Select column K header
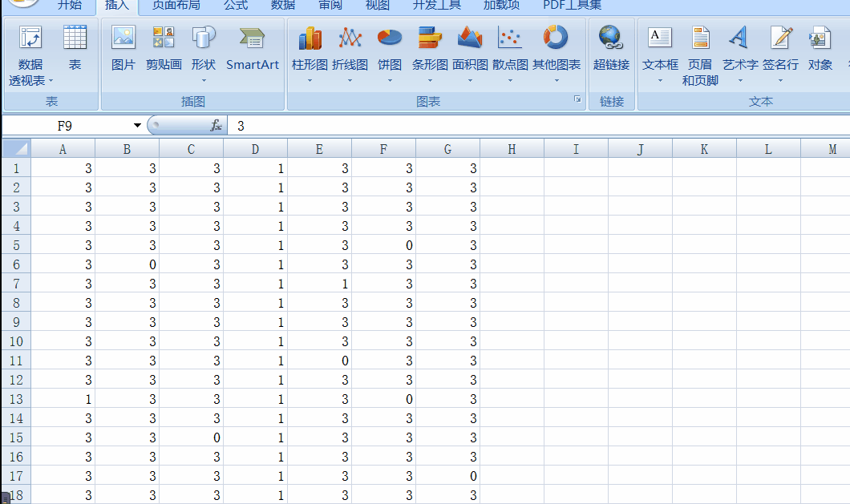Screen dimensions: 850x504 click(704, 149)
